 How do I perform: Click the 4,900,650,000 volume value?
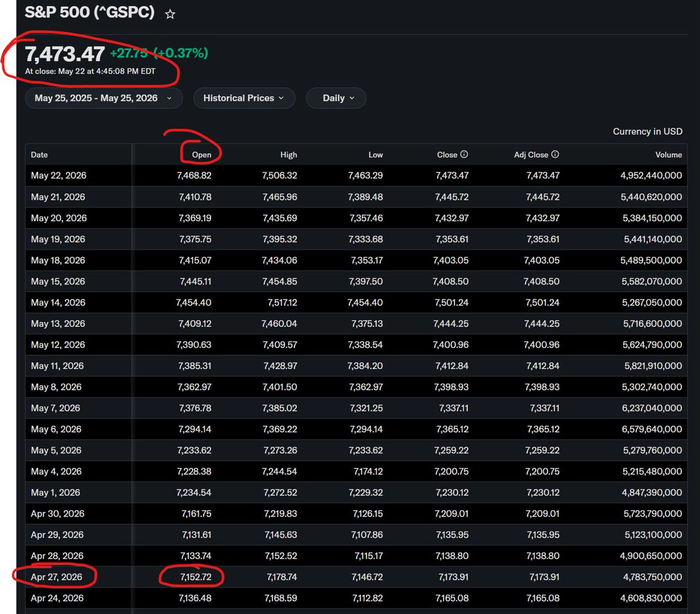point(652,556)
